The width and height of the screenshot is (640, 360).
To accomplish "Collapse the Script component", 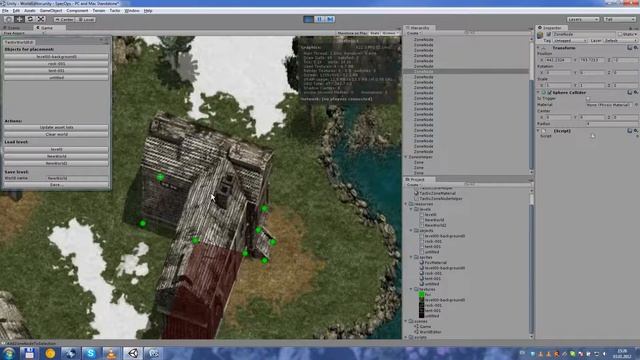I will click(538, 131).
